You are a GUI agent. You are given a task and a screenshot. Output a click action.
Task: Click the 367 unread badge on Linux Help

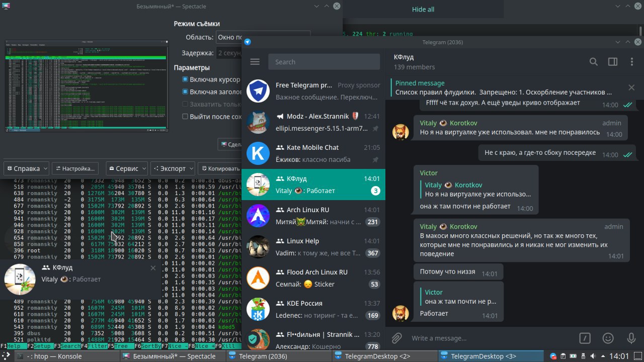372,253
